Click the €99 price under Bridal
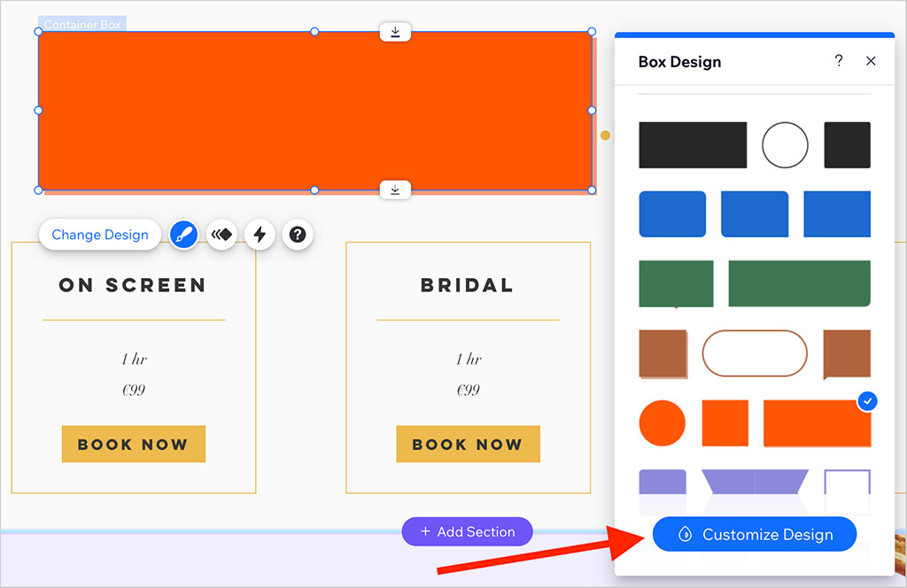 [468, 390]
